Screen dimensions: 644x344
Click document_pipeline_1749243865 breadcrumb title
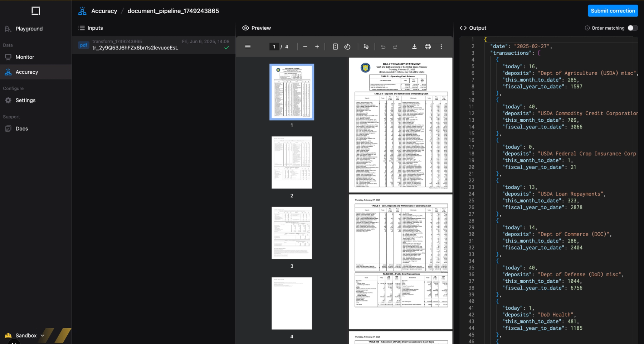[173, 11]
